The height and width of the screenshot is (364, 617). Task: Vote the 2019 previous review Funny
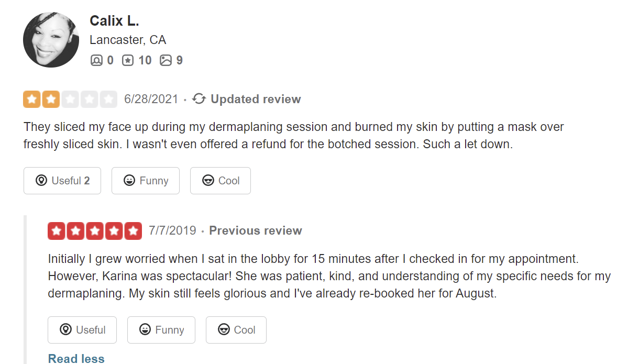coord(161,330)
